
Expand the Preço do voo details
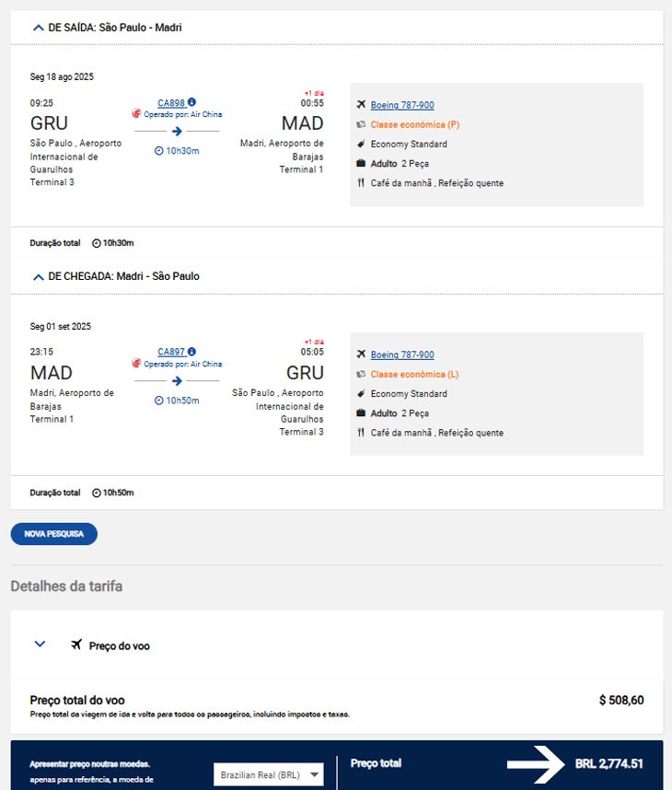pos(40,644)
